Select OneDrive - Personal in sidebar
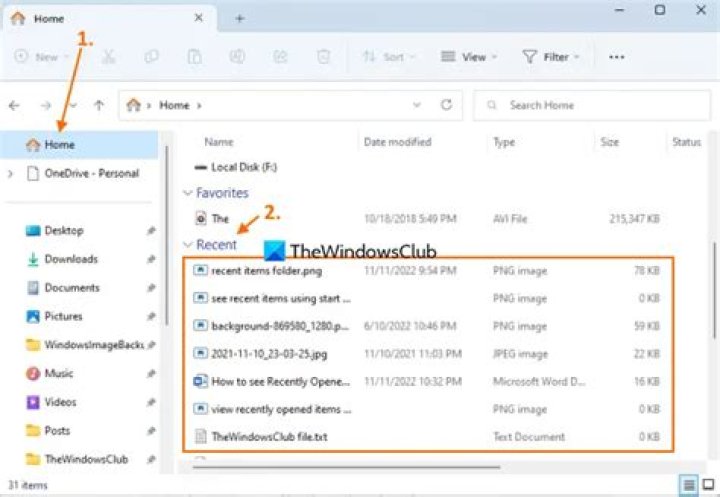Image resolution: width=720 pixels, height=497 pixels. point(91,173)
